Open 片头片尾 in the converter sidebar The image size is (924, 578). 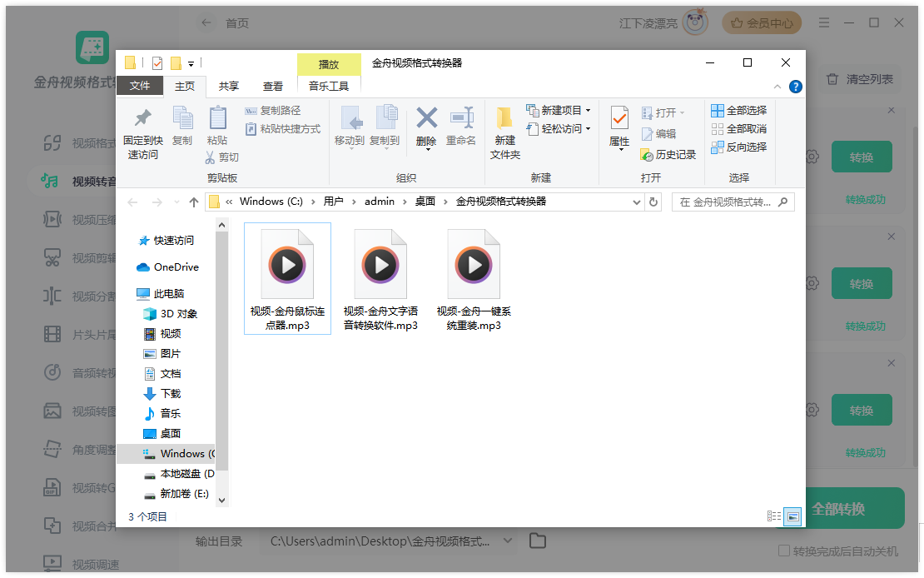[80, 335]
